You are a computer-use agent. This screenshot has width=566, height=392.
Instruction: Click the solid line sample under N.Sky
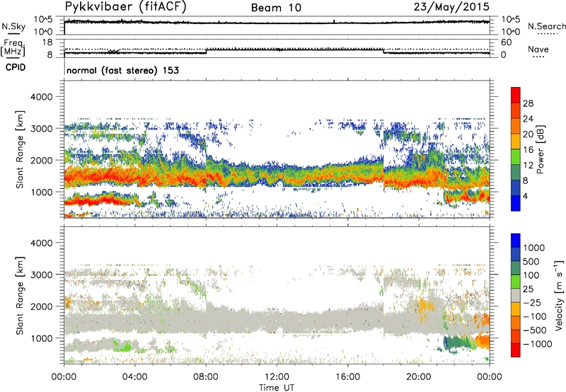click(13, 33)
